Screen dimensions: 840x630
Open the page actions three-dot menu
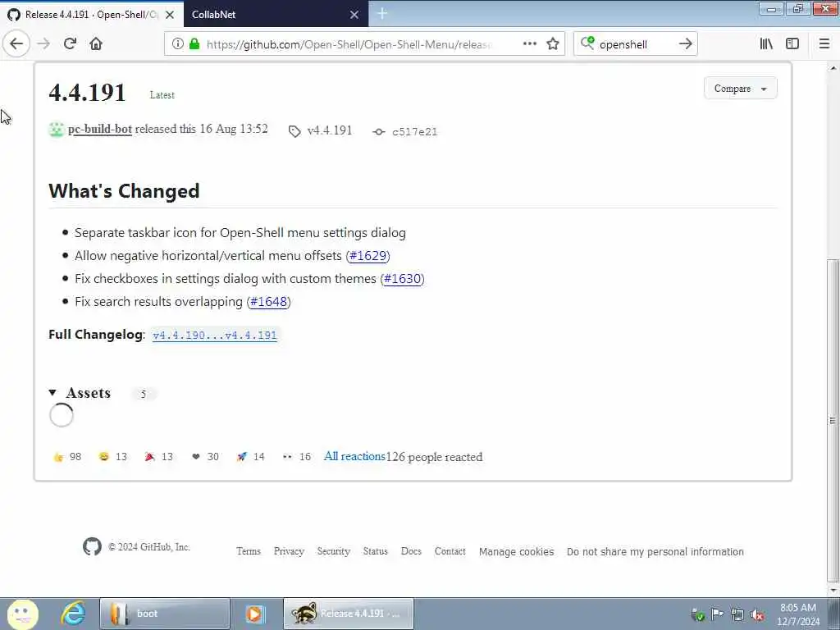click(529, 44)
